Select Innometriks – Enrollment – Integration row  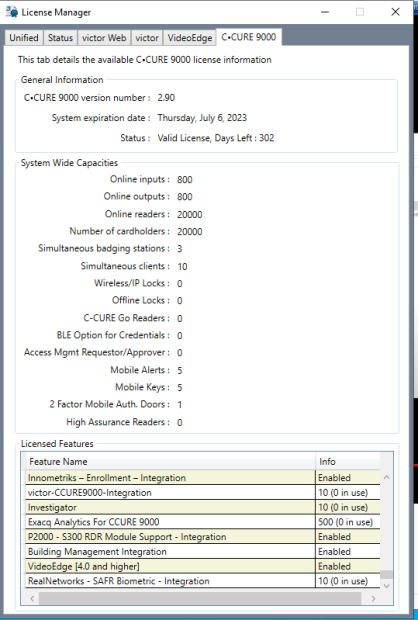point(203,478)
